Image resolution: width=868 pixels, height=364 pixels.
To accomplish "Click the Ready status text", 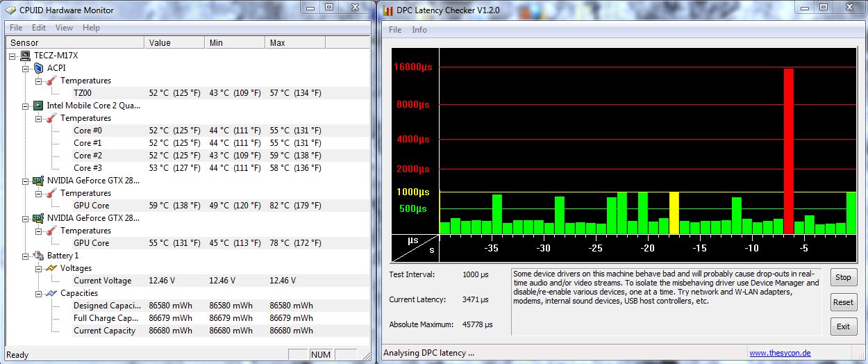I will point(17,355).
